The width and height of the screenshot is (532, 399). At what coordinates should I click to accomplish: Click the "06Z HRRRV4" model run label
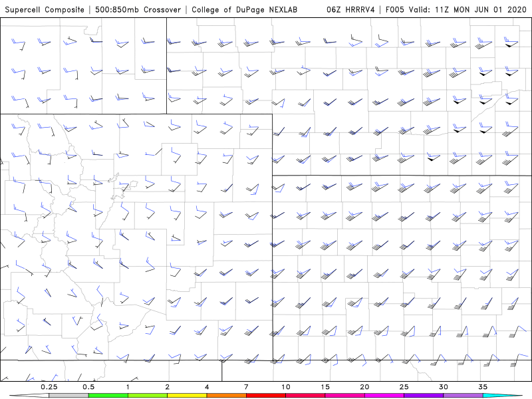coord(350,10)
